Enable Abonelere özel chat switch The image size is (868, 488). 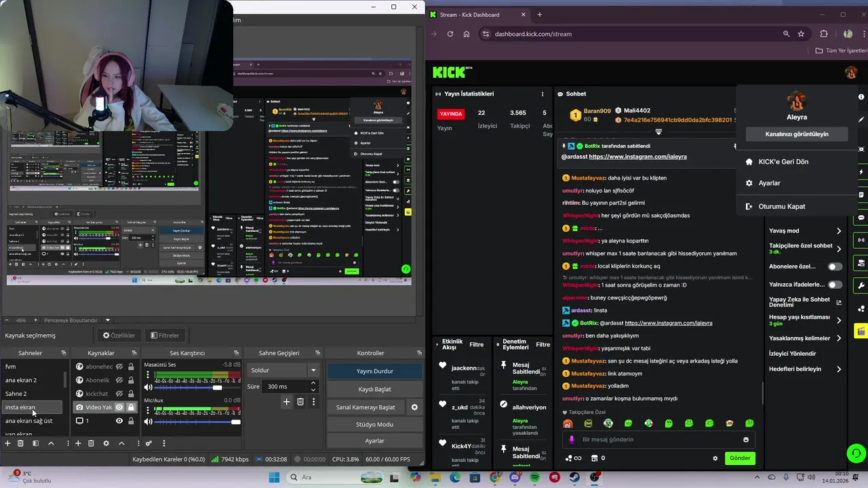click(x=835, y=266)
